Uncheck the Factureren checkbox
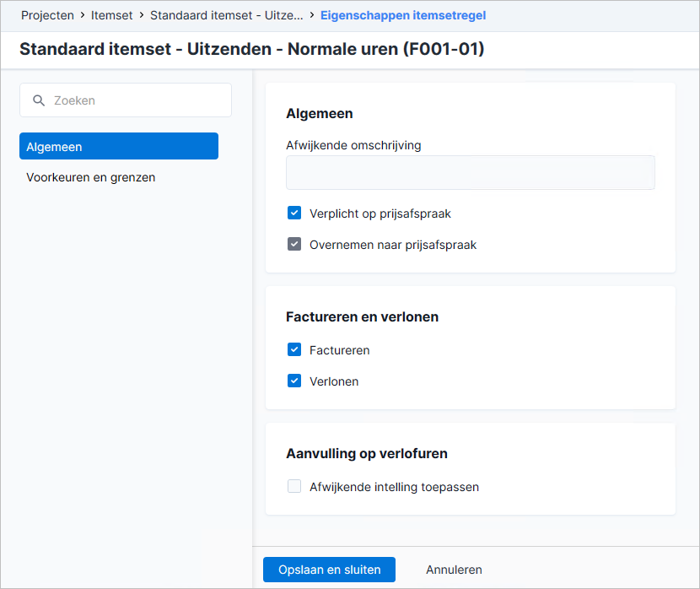The width and height of the screenshot is (700, 589). pyautogui.click(x=294, y=349)
